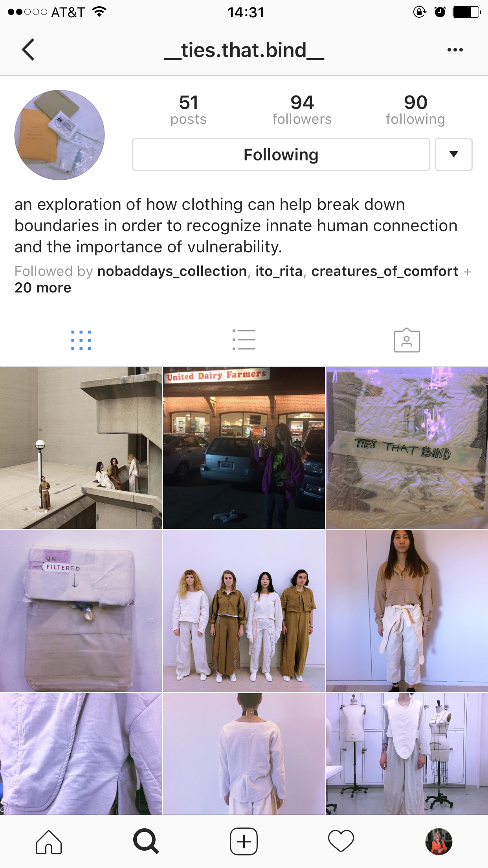
Task: View the 90 following list
Action: pos(415,110)
